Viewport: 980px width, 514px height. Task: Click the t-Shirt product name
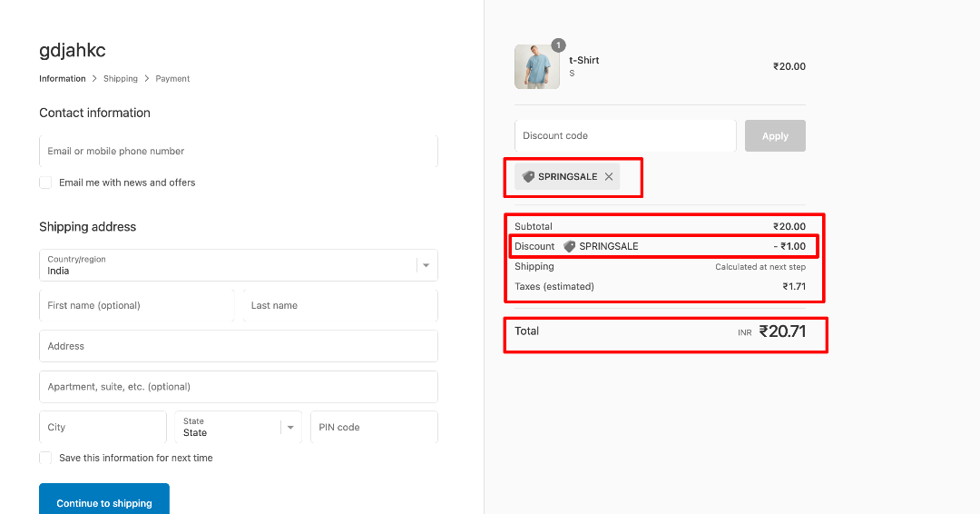(583, 60)
